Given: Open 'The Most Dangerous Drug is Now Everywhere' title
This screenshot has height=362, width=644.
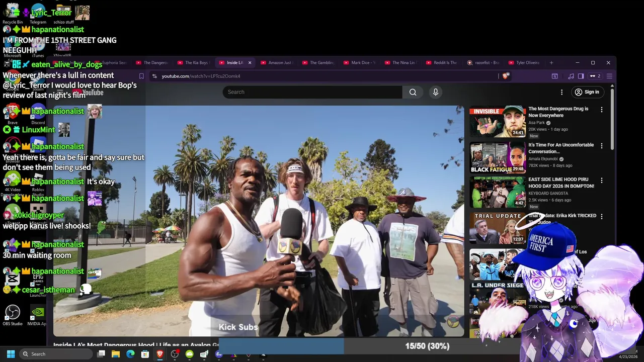Looking at the screenshot, I should 558,112.
